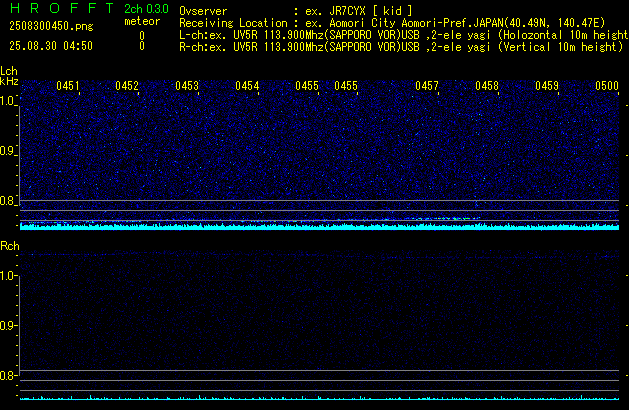The image size is (629, 410).
Task: Click the Ovserver JR7CYX line
Action: coord(296,11)
